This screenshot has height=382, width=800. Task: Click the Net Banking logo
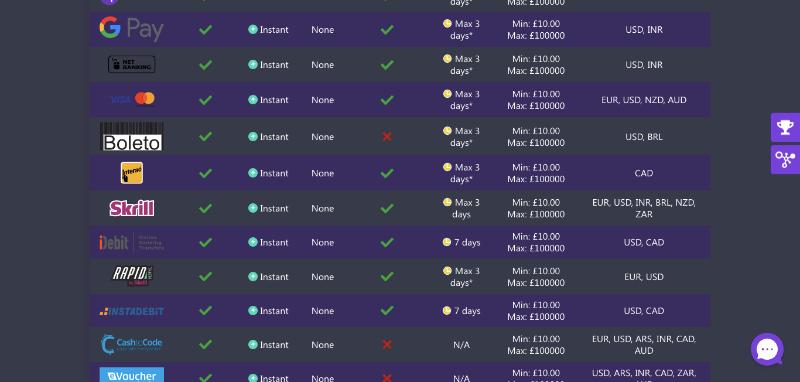point(132,64)
